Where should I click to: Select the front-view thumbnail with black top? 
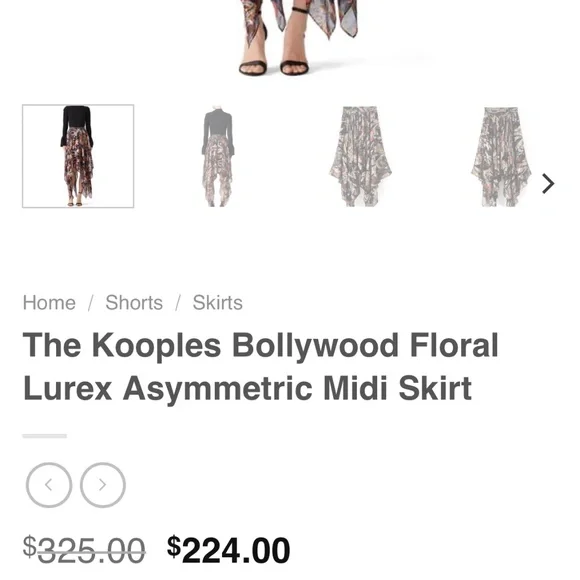pos(78,156)
